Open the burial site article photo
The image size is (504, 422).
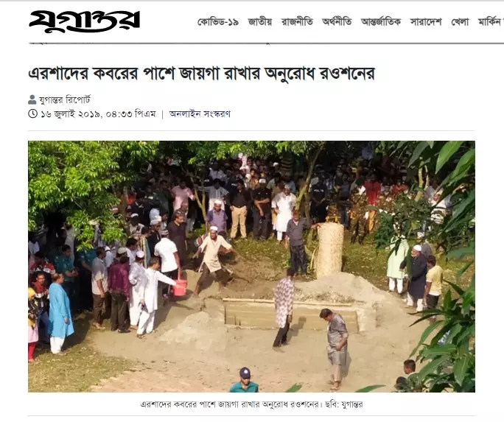(251, 267)
